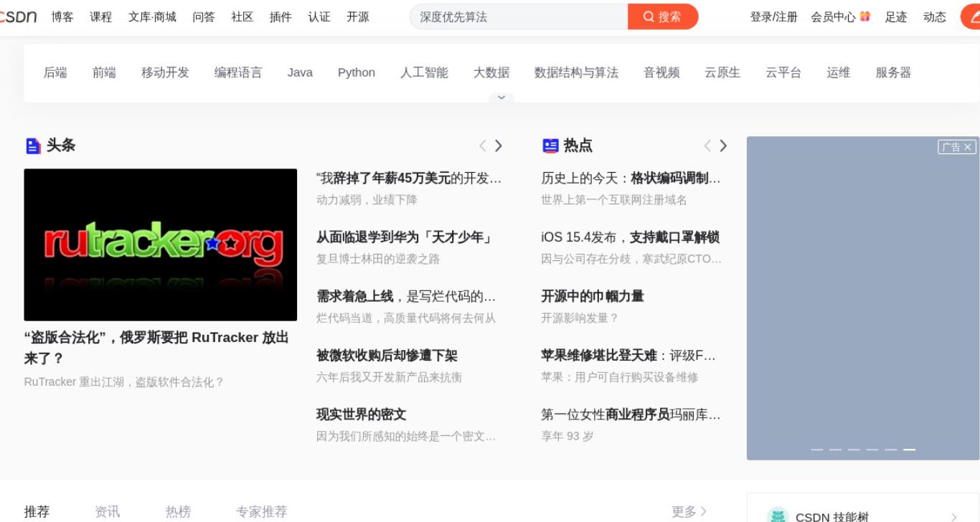Viewport: 980px width, 522px height.
Task: Select Java category
Action: 300,72
